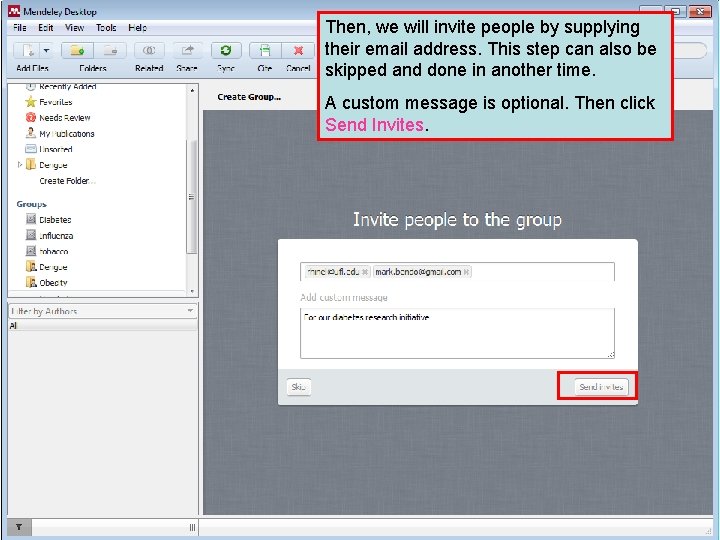The width and height of the screenshot is (720, 540).
Task: Select the Dengue group under Groups
Action: (x=53, y=267)
